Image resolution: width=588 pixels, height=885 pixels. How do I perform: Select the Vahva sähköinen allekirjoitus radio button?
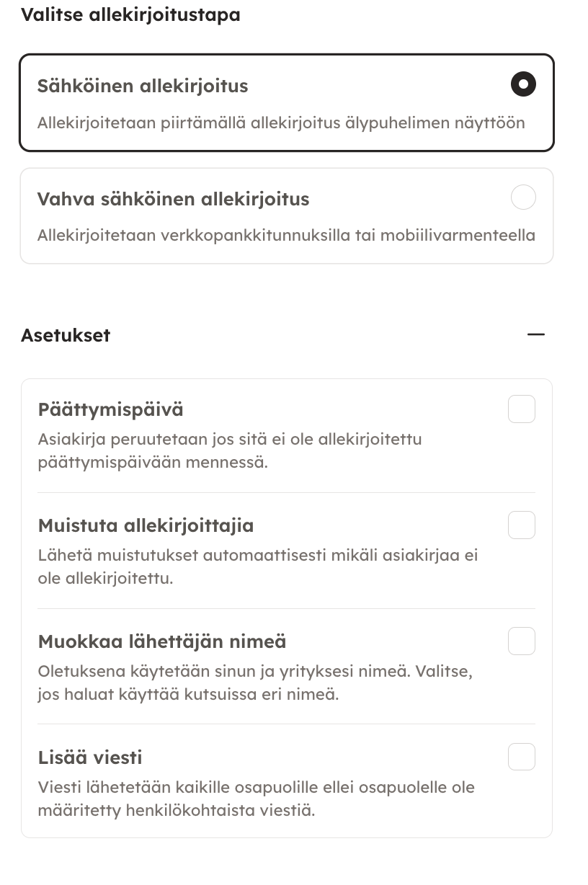click(523, 197)
